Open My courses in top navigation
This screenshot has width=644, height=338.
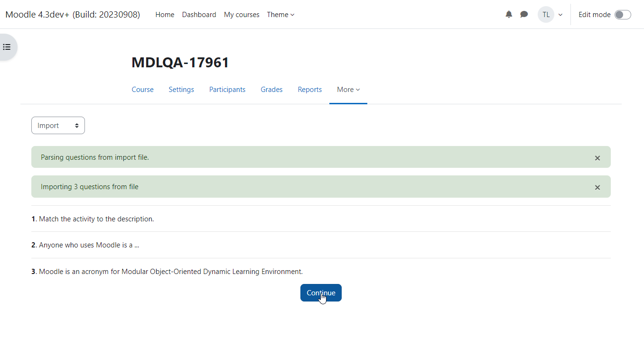[242, 15]
